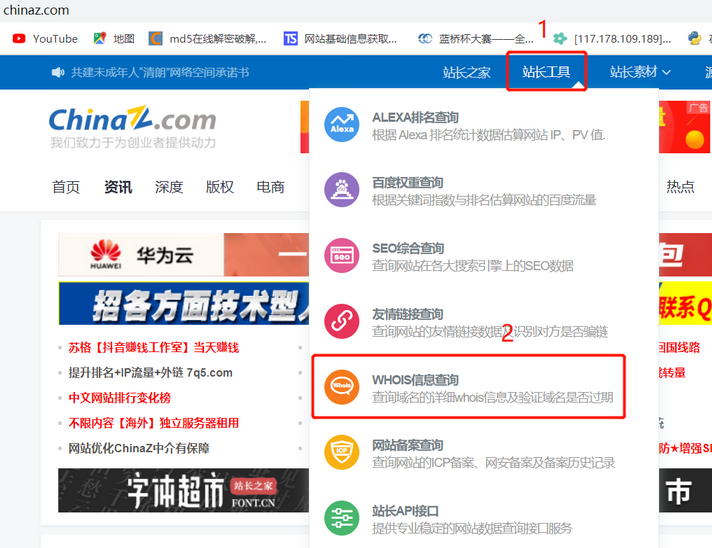
Task: Open 网站优化ChinaZ中介有保障 link
Action: (139, 448)
